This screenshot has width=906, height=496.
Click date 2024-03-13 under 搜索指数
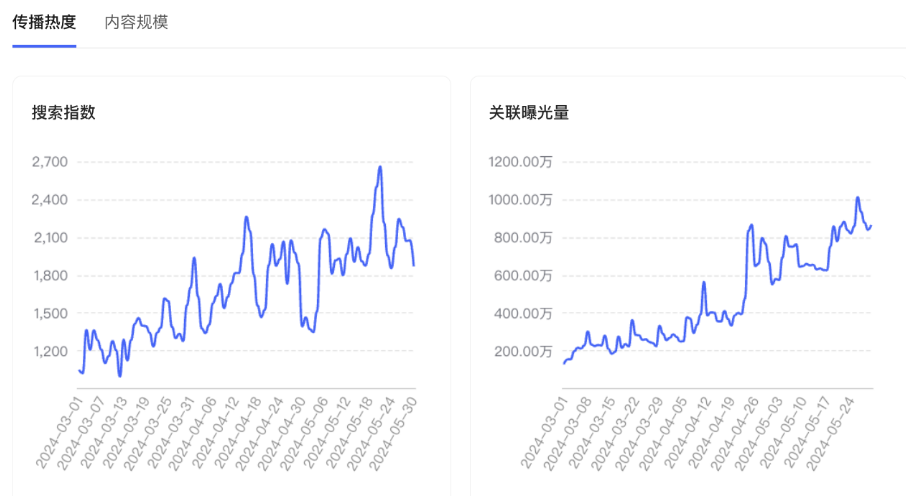tap(103, 432)
